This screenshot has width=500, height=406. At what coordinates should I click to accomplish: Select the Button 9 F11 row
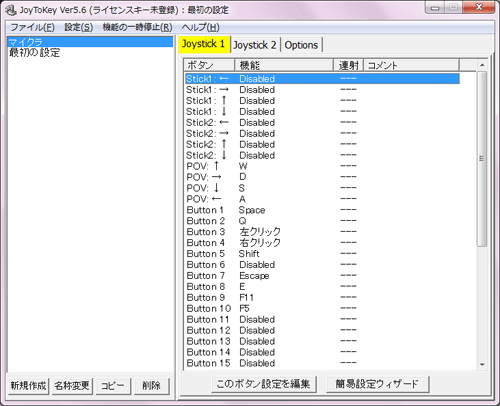[x=322, y=297]
